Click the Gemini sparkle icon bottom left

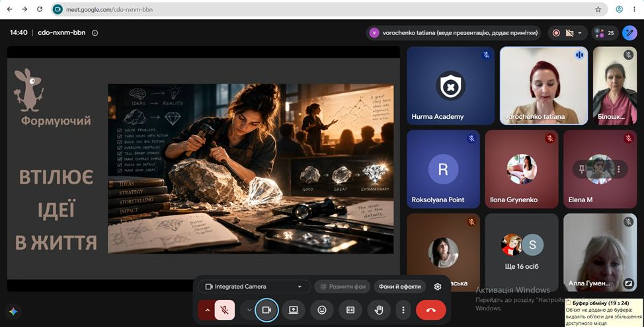[x=13, y=311]
